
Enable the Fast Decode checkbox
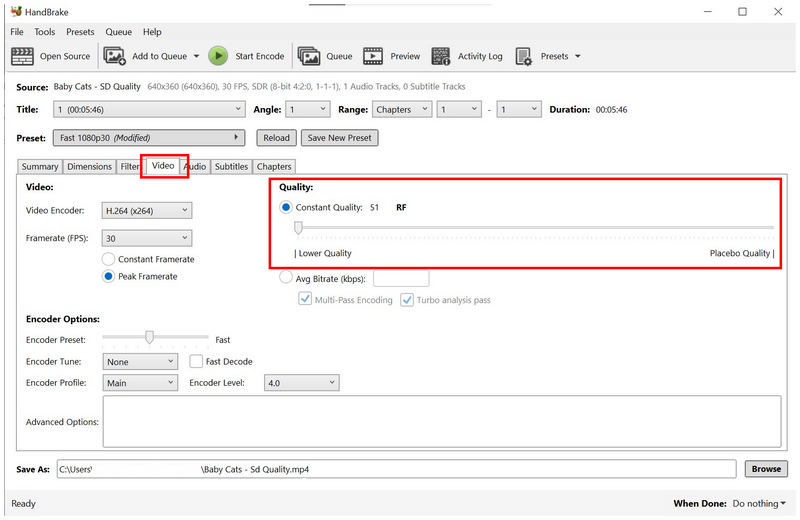(x=197, y=361)
